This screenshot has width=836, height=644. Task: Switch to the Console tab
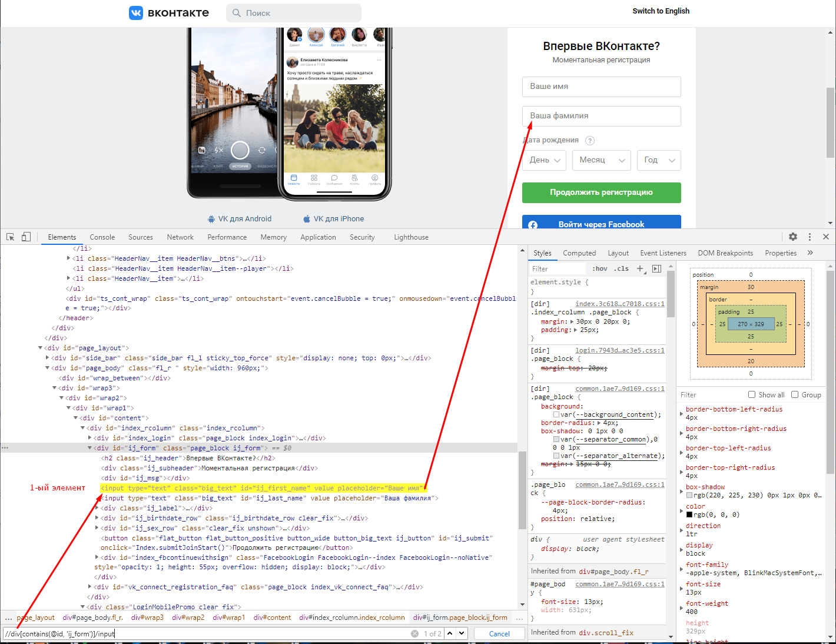[x=102, y=237]
